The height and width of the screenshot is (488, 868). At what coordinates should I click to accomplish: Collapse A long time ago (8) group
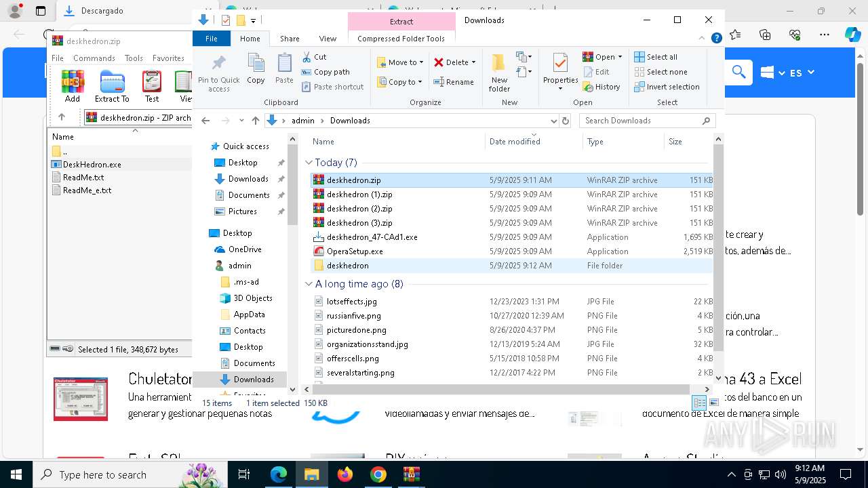[x=309, y=284]
